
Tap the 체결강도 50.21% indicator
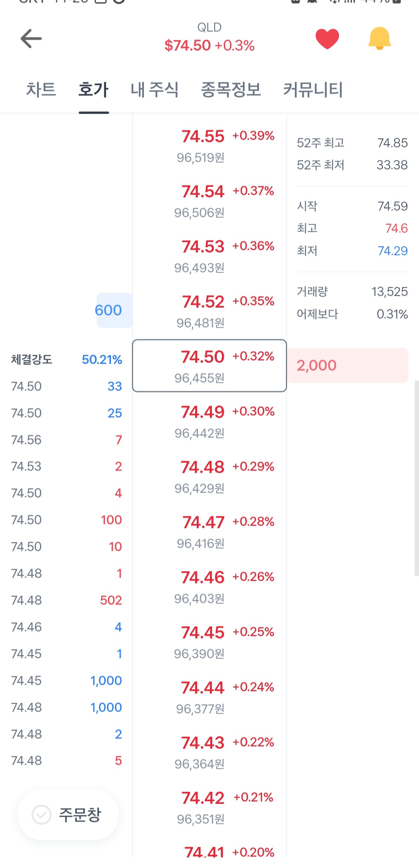pos(66,359)
